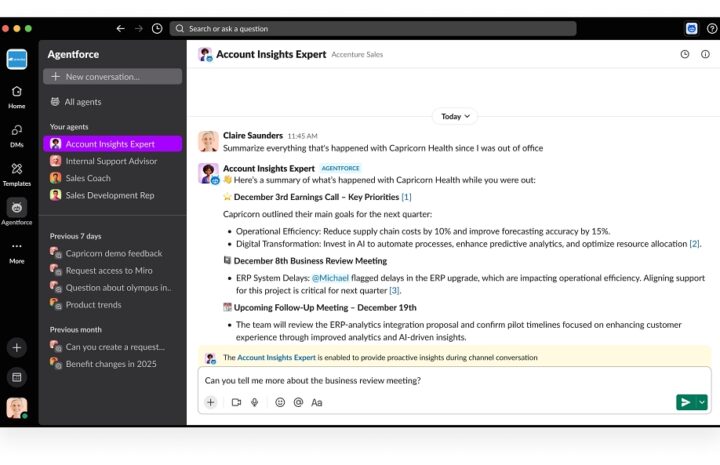
Task: Open DMs in the left rail
Action: [17, 136]
